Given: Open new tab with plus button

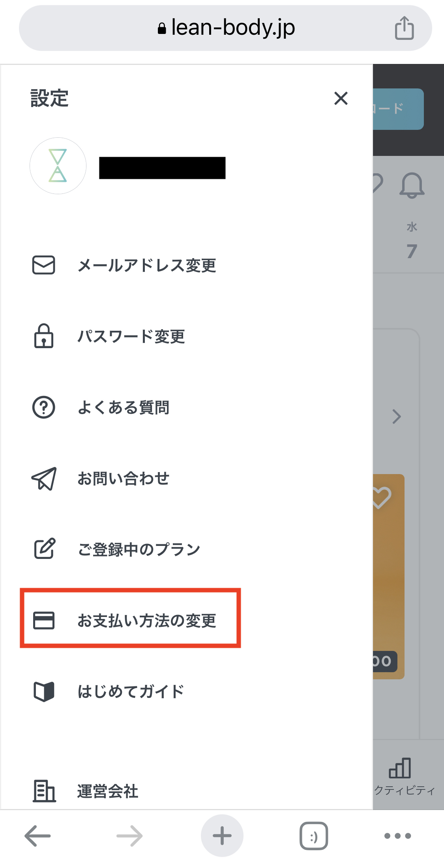Looking at the screenshot, I should point(222,836).
